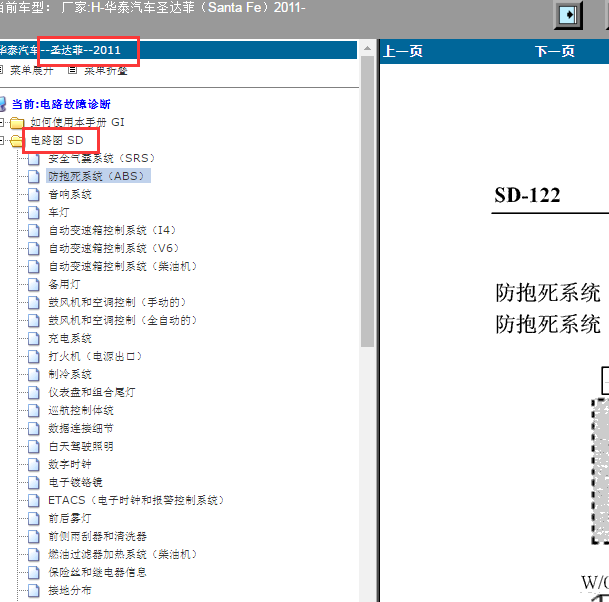Open 充电系统 entry
Image resolution: width=609 pixels, height=602 pixels.
(70, 338)
